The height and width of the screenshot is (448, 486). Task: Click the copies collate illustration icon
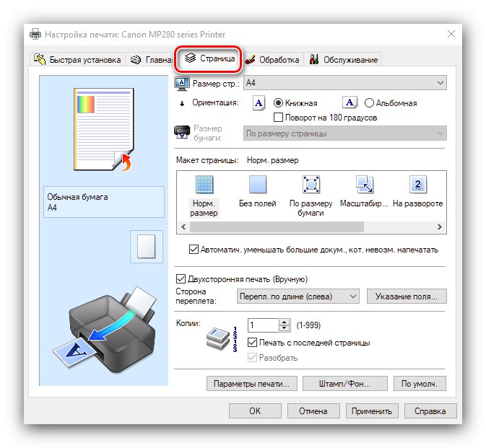pyautogui.click(x=222, y=339)
